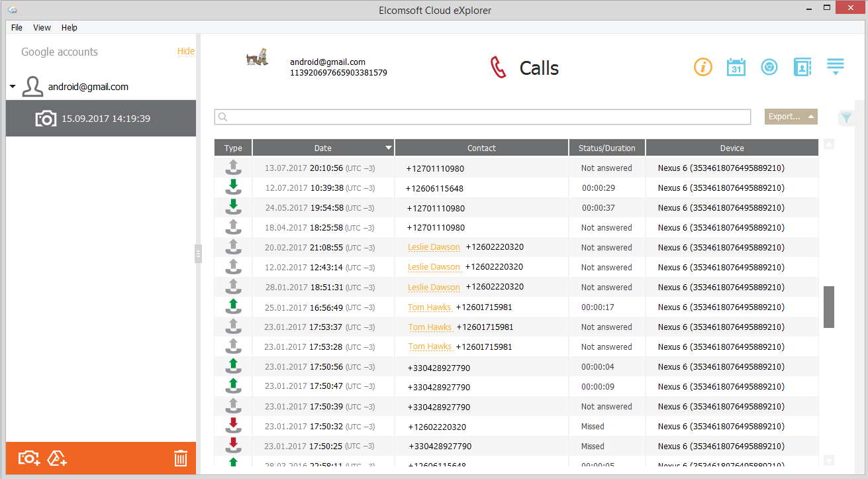Viewport: 868px width, 479px height.
Task: Toggle the filter funnel icon
Action: [846, 118]
